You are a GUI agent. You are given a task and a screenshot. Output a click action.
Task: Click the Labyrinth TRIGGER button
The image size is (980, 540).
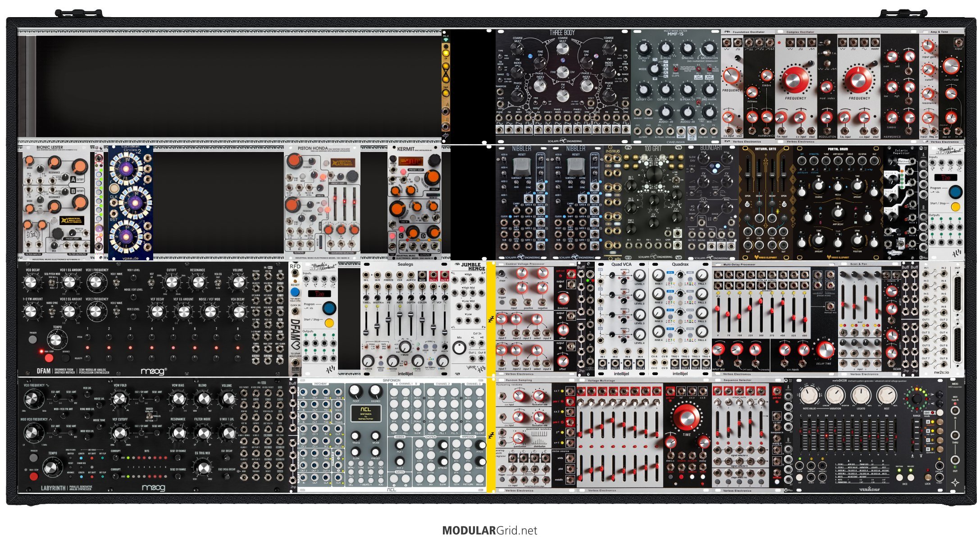[x=34, y=458]
